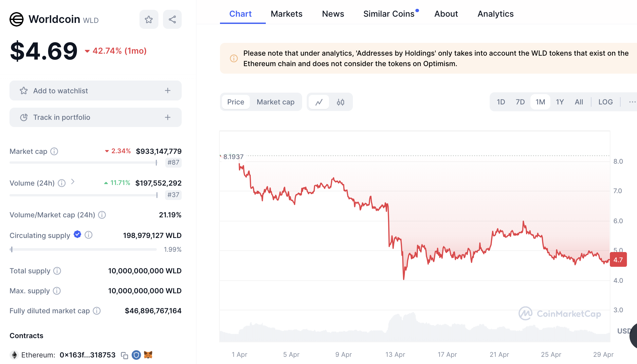Screen dimensions: 637x364
Task: Select the 1Y time range button
Action: [x=559, y=102]
